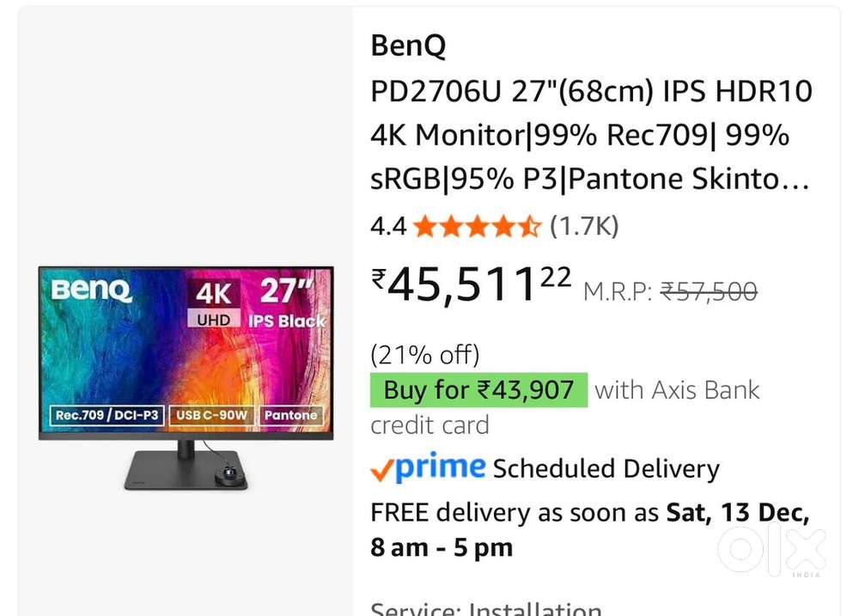Click the prime checkmark logo

coord(427,467)
